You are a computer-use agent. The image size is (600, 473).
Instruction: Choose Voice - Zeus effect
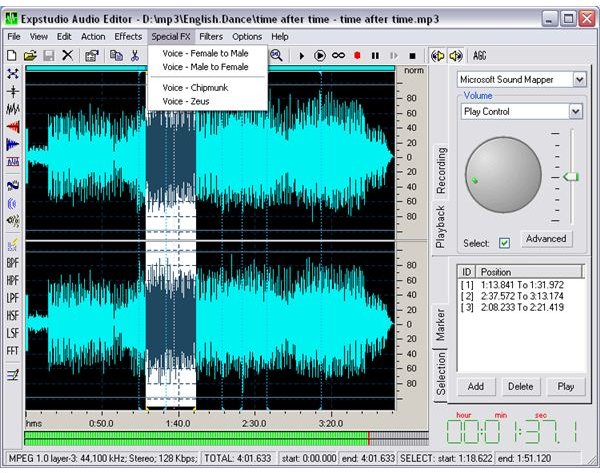(x=207, y=101)
